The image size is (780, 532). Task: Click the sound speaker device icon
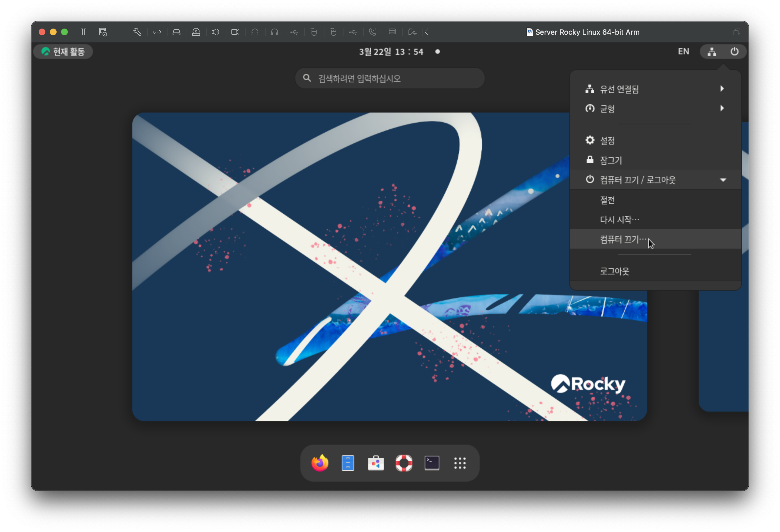tap(215, 32)
